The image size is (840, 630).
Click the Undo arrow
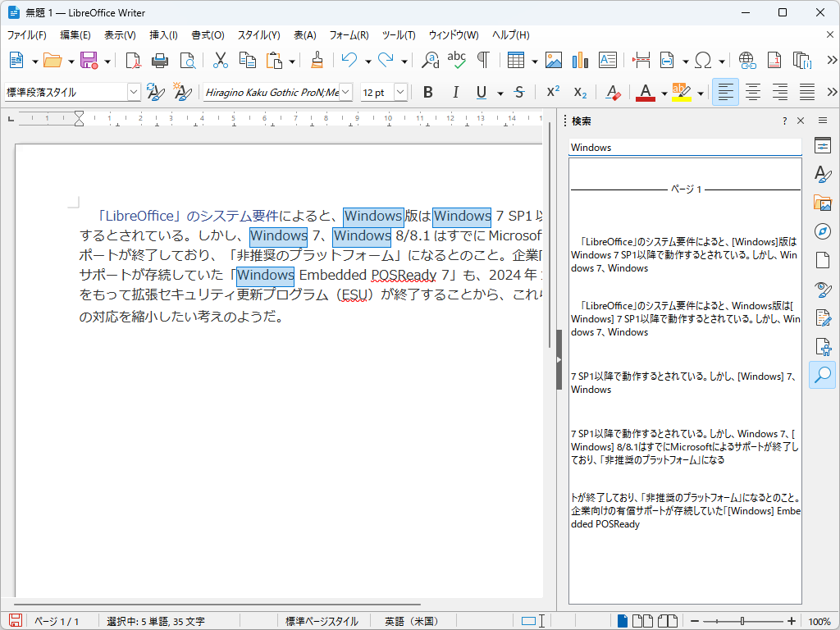coord(349,60)
